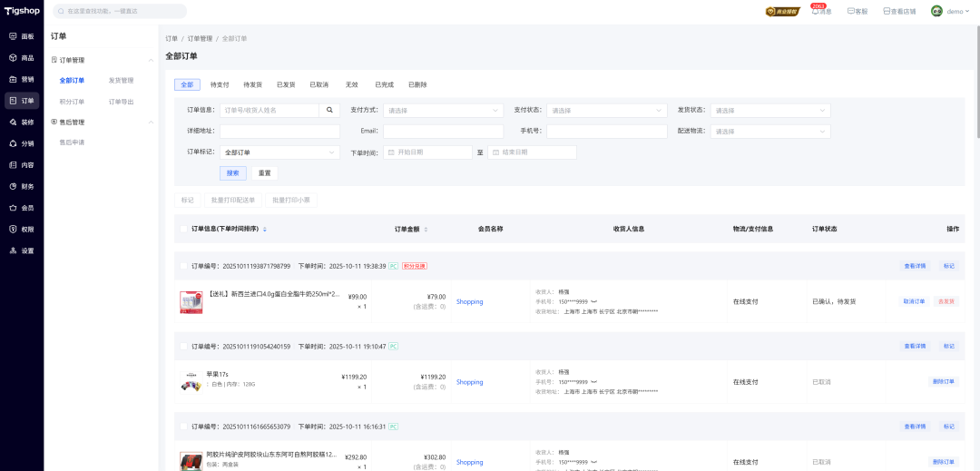The height and width of the screenshot is (471, 980).
Task: Select the 订单 orders sidebar icon
Action: click(13, 101)
